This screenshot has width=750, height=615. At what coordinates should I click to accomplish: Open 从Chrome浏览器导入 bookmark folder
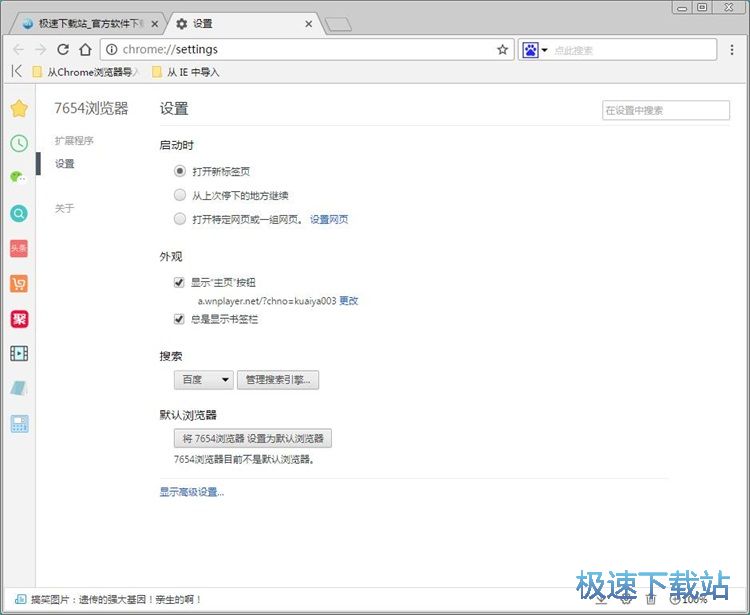point(85,72)
